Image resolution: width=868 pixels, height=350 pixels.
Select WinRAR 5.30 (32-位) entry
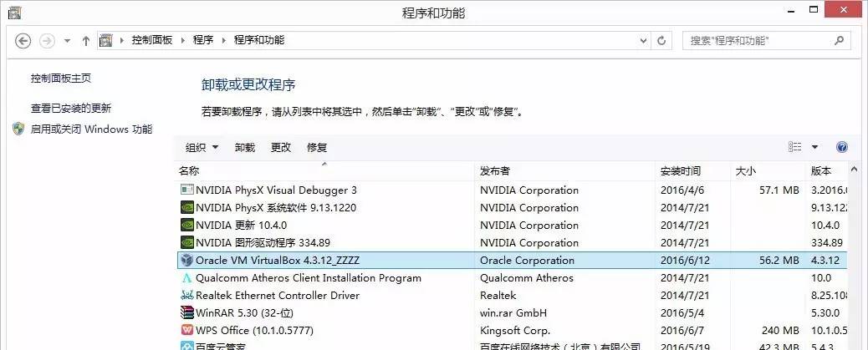(x=244, y=313)
